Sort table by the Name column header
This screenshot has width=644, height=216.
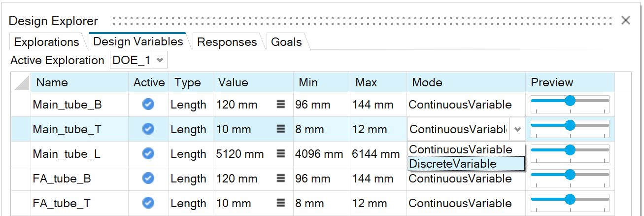[x=52, y=82]
